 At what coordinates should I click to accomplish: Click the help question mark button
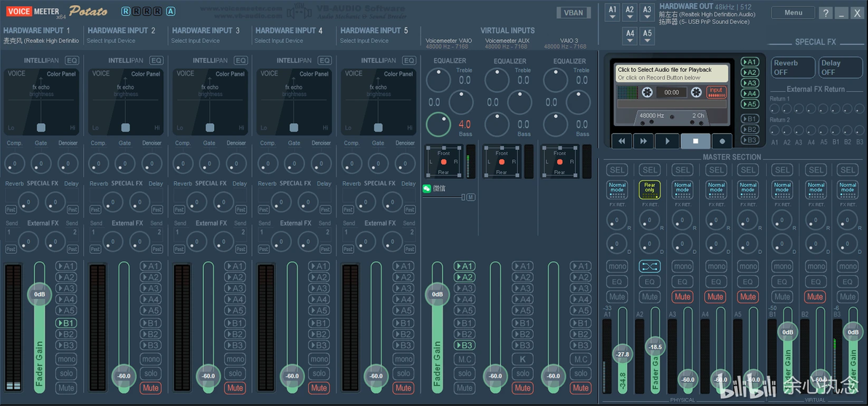[825, 13]
